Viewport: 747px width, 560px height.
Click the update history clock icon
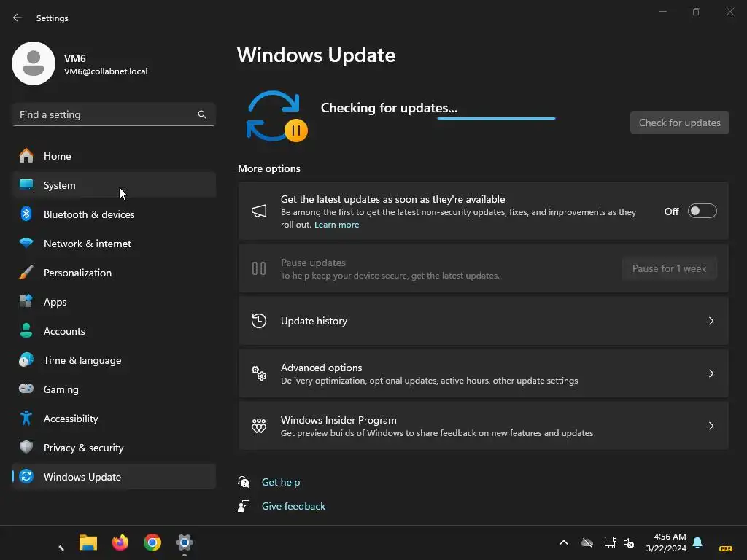[259, 321]
